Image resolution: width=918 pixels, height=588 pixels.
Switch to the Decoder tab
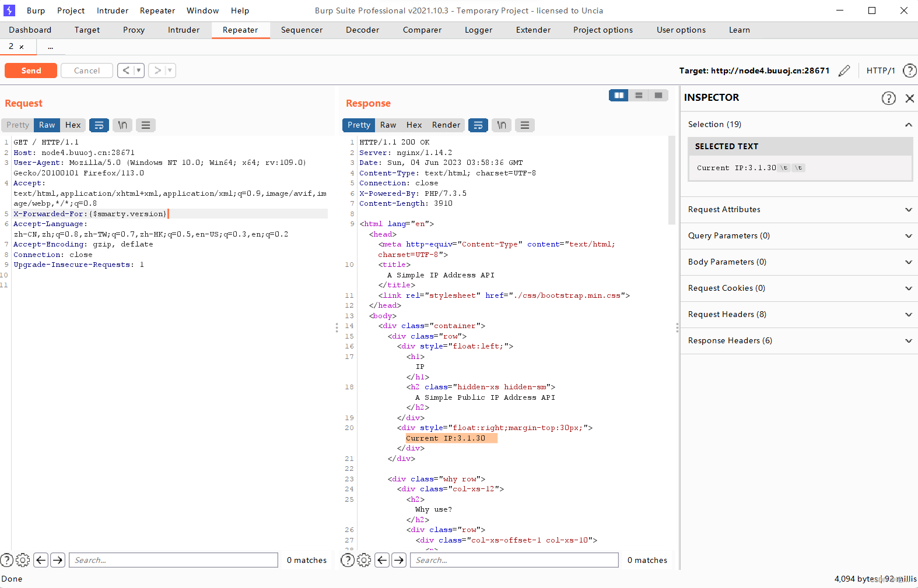(362, 30)
